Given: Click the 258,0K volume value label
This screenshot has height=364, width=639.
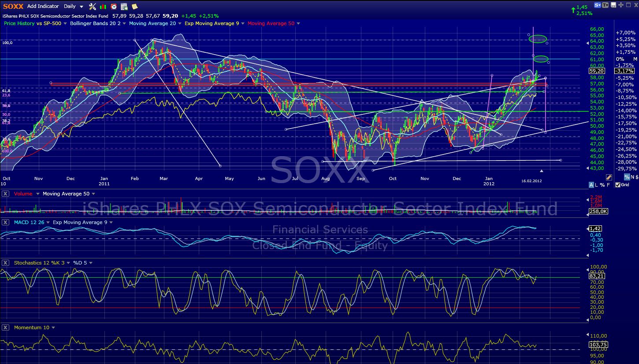Looking at the screenshot, I should point(598,212).
